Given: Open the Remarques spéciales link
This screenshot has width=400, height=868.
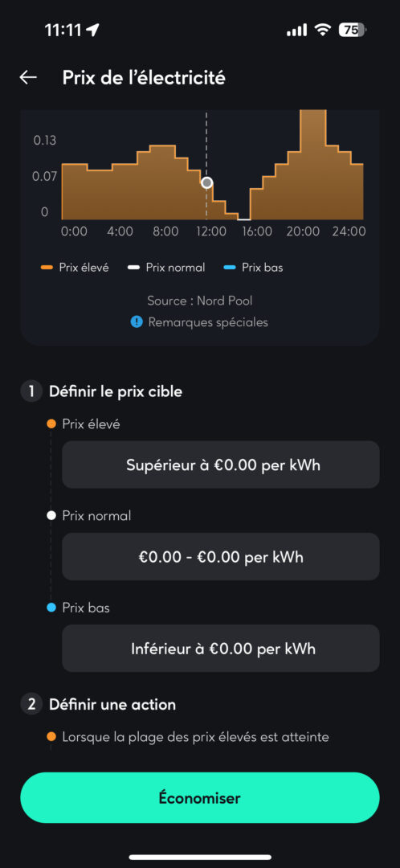Looking at the screenshot, I should (x=208, y=322).
